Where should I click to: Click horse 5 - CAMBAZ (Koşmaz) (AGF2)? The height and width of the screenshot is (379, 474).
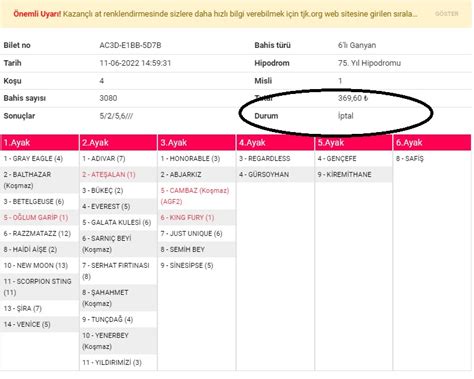tap(197, 196)
